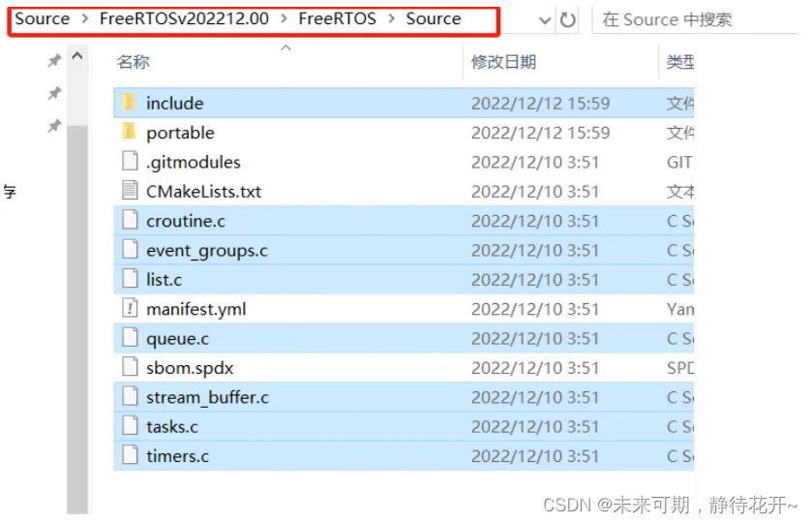Select the CMakeLists.txt file name

[x=203, y=191]
